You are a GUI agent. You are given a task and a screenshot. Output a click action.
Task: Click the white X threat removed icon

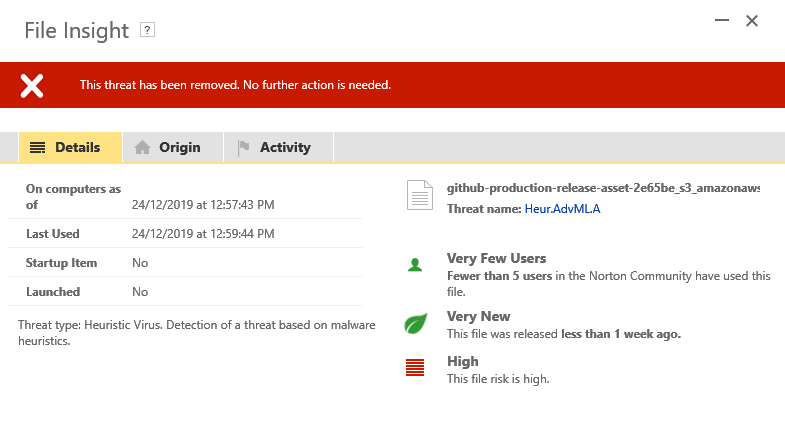pyautogui.click(x=32, y=85)
